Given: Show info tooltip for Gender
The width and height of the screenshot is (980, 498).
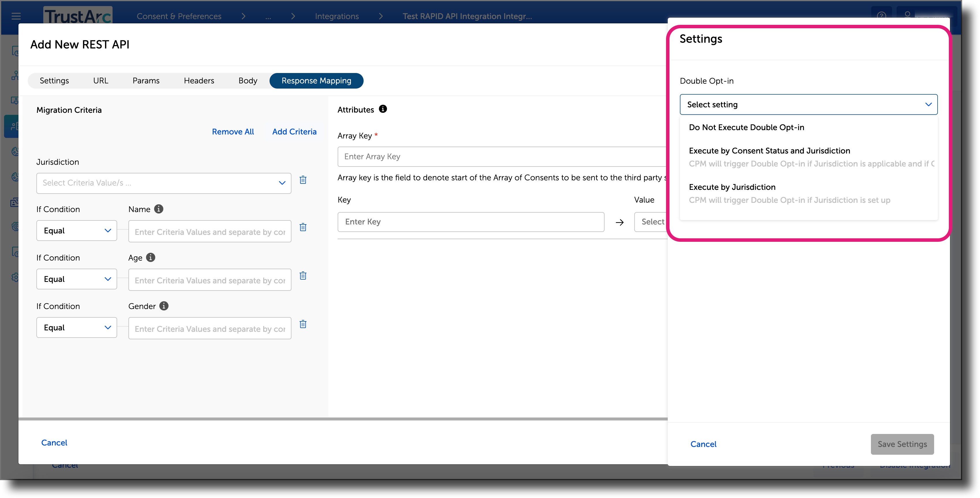Looking at the screenshot, I should 164,306.
